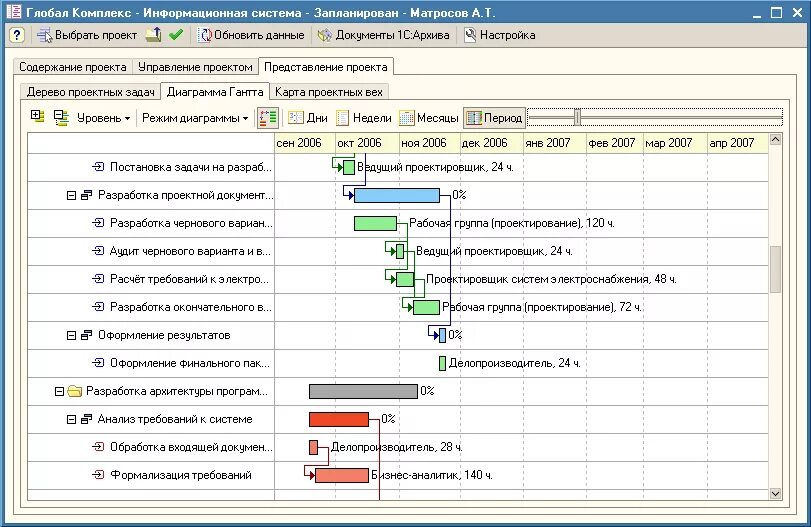Select task Формализация требований
This screenshot has height=527, width=811.
181,475
